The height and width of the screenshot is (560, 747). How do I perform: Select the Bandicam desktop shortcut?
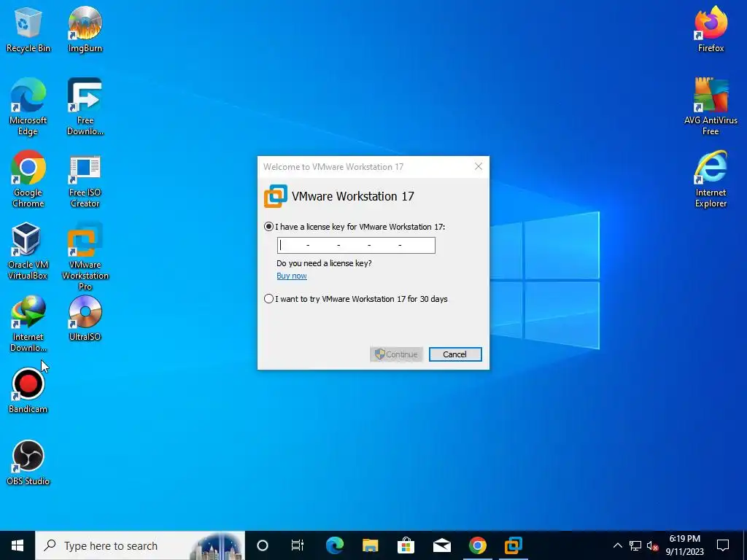click(x=28, y=391)
